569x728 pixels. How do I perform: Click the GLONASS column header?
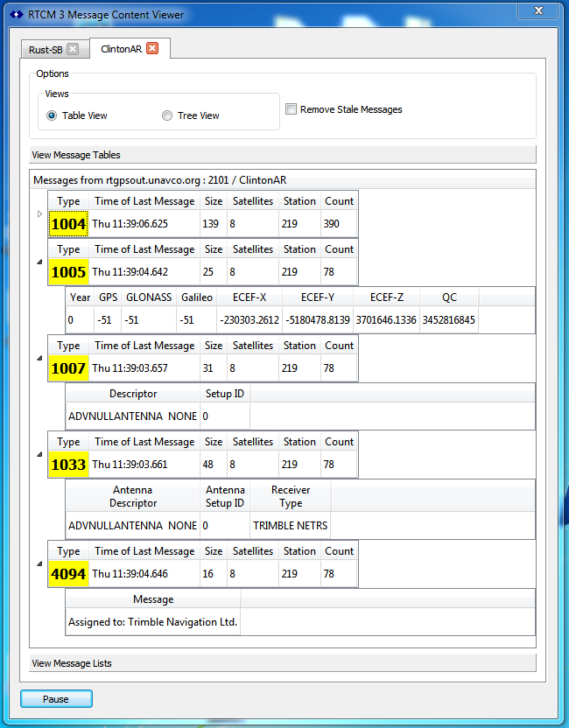[149, 297]
